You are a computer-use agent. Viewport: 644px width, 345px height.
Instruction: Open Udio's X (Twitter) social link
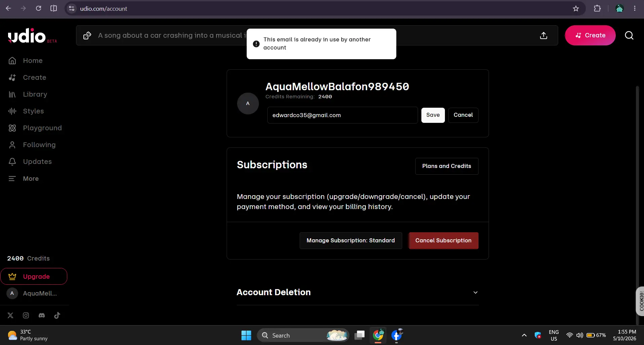click(10, 315)
